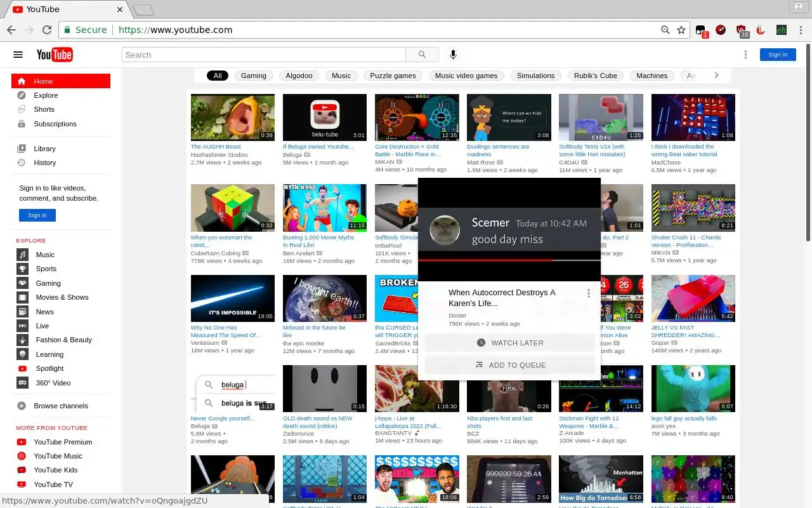Click the sidebar Sign in button
The image size is (812, 508).
tap(37, 215)
